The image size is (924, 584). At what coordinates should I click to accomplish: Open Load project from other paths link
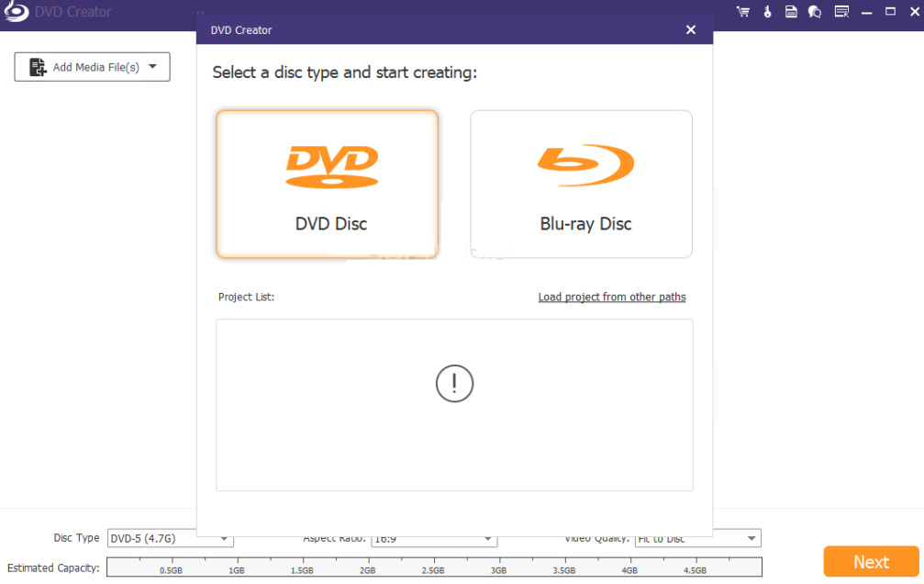(612, 297)
